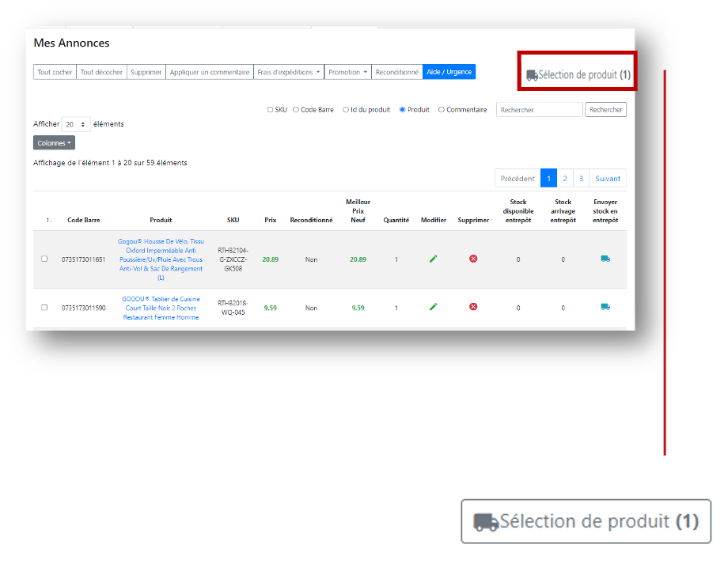Open the Colonnes dropdown

pyautogui.click(x=54, y=143)
